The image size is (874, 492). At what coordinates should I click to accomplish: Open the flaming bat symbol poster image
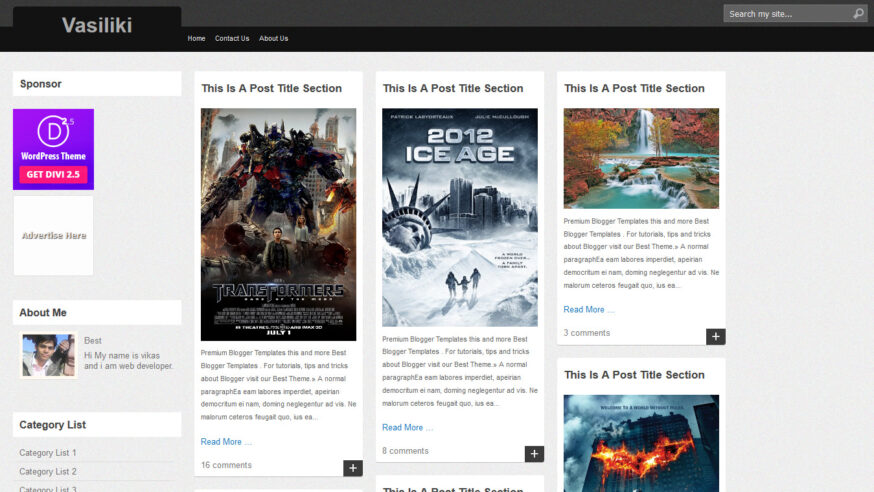[x=641, y=444]
